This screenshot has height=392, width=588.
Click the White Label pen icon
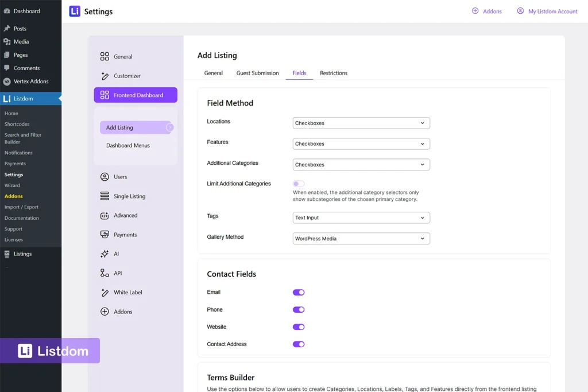click(105, 292)
